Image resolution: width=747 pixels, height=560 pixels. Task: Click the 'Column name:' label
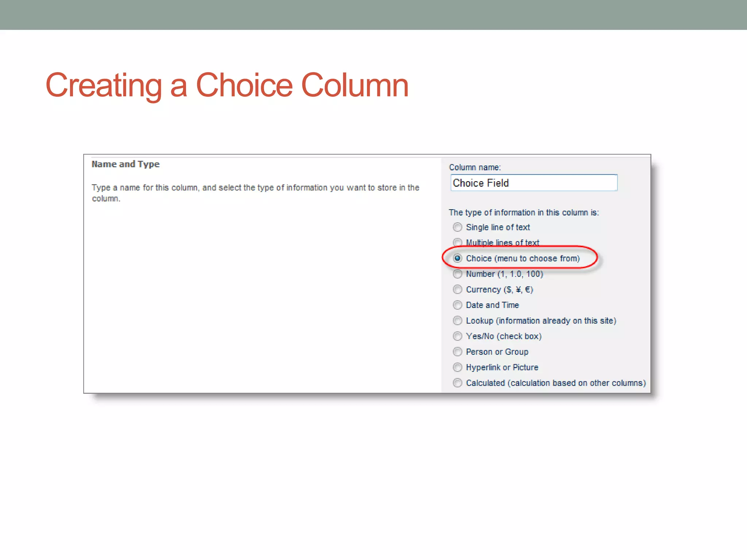(475, 167)
